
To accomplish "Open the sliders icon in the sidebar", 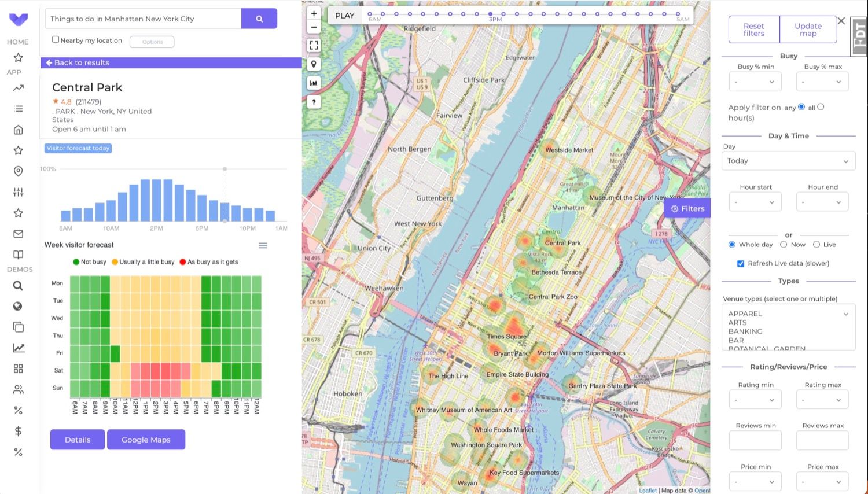I will 19,192.
